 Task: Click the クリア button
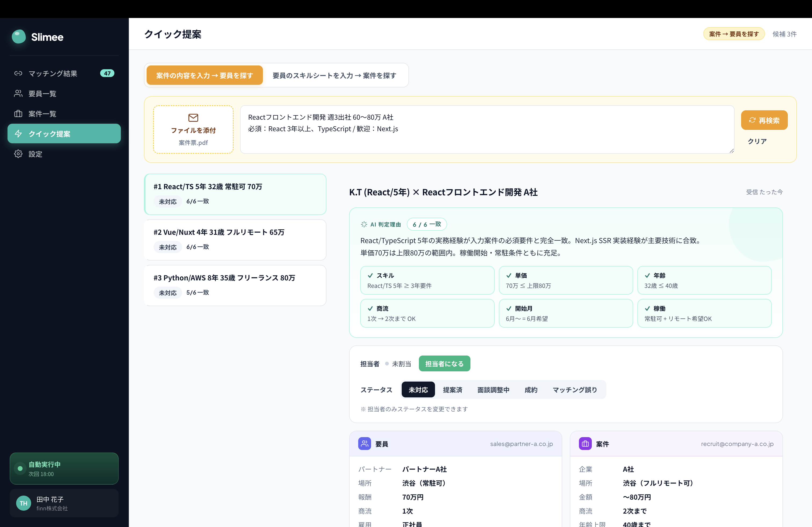pos(757,141)
